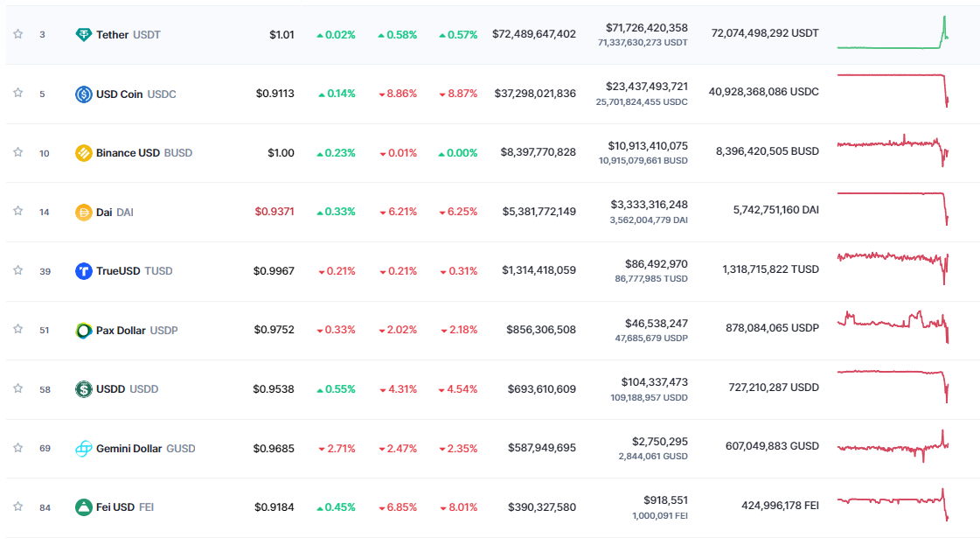Viewport: 980px width, 545px height.
Task: Click the Tether coin logo icon
Action: point(84,35)
